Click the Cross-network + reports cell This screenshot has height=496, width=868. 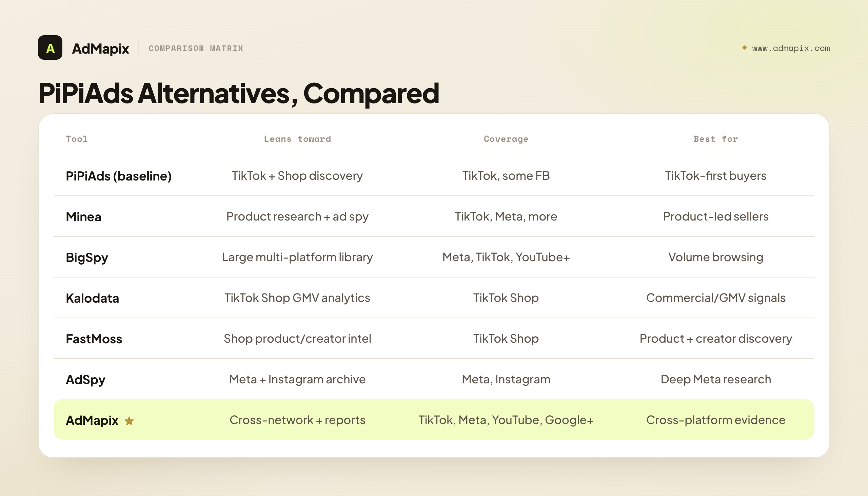point(297,420)
